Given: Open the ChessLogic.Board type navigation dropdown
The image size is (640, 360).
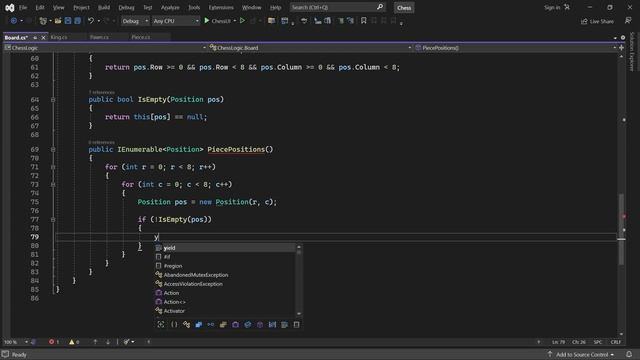Looking at the screenshot, I should click(310, 48).
